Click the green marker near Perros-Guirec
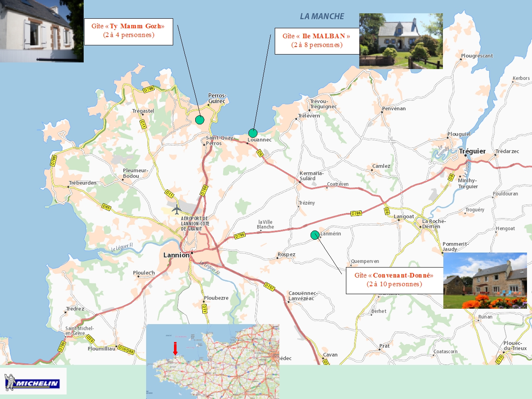This screenshot has height=399, width=532. [x=200, y=120]
